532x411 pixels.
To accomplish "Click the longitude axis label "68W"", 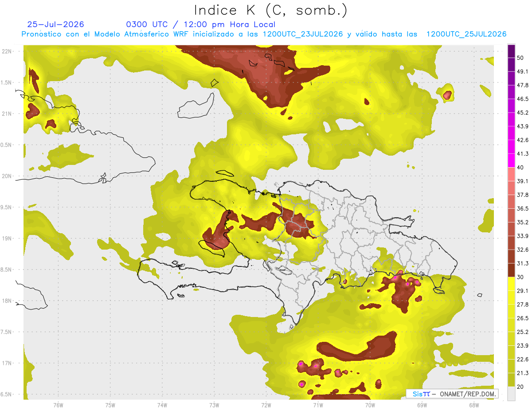I will point(474,405).
